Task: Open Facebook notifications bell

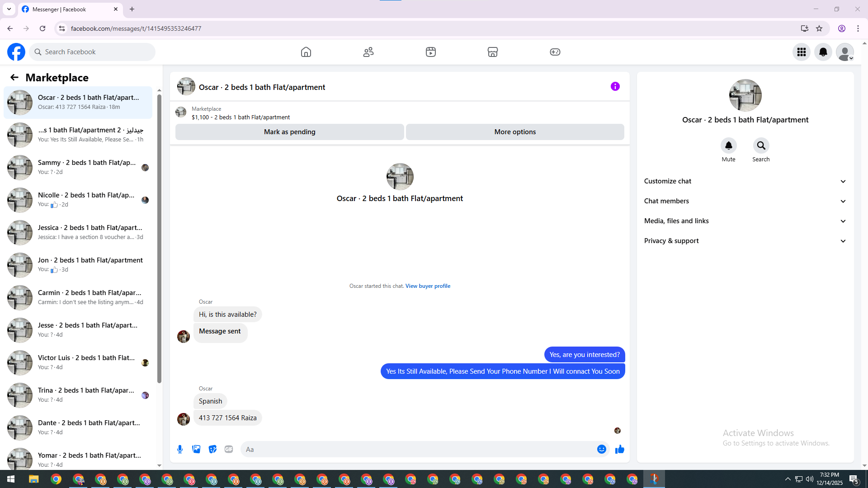Action: click(823, 52)
